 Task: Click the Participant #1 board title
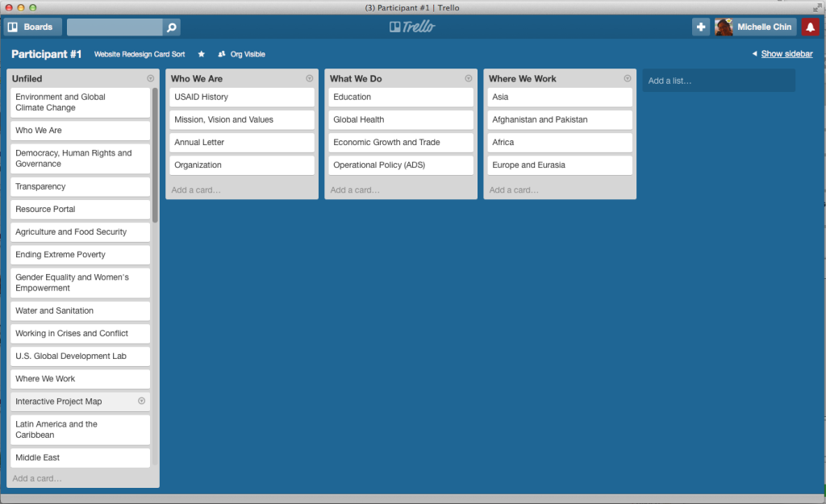pyautogui.click(x=46, y=54)
